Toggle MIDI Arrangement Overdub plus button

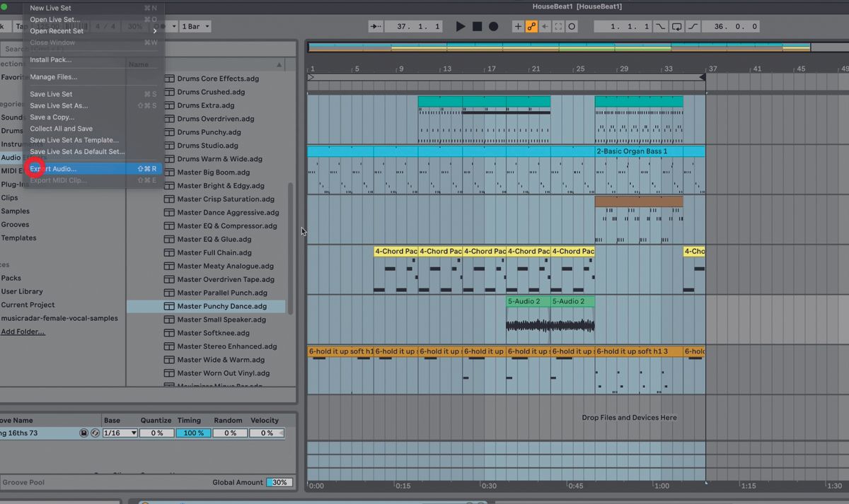518,26
